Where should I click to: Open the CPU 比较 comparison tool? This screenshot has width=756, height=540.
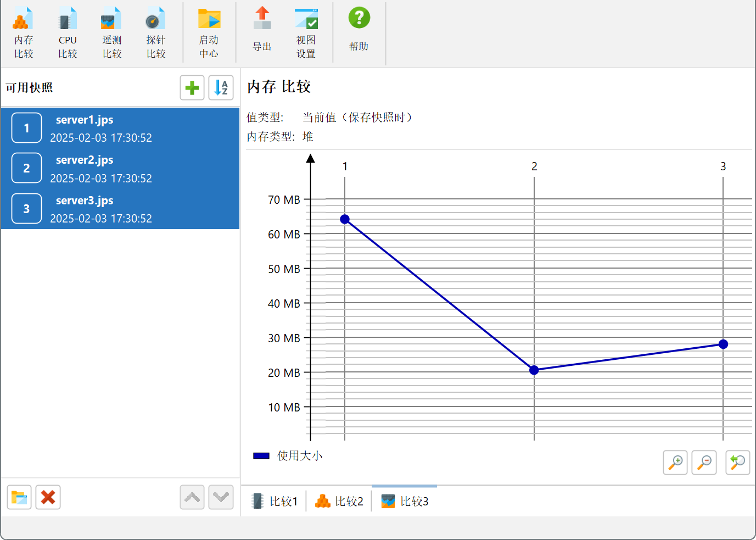pos(68,33)
